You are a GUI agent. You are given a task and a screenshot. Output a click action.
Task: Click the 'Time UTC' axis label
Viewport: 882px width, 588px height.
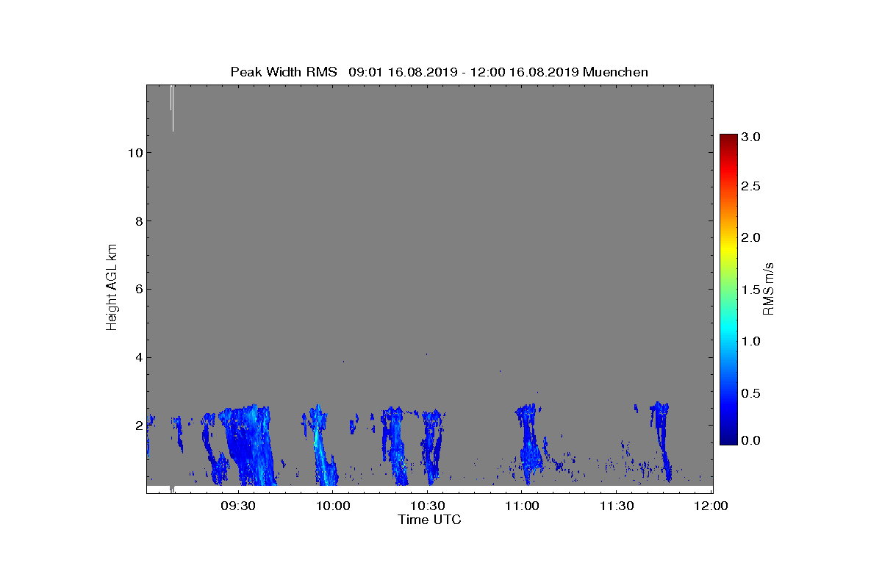point(430,520)
